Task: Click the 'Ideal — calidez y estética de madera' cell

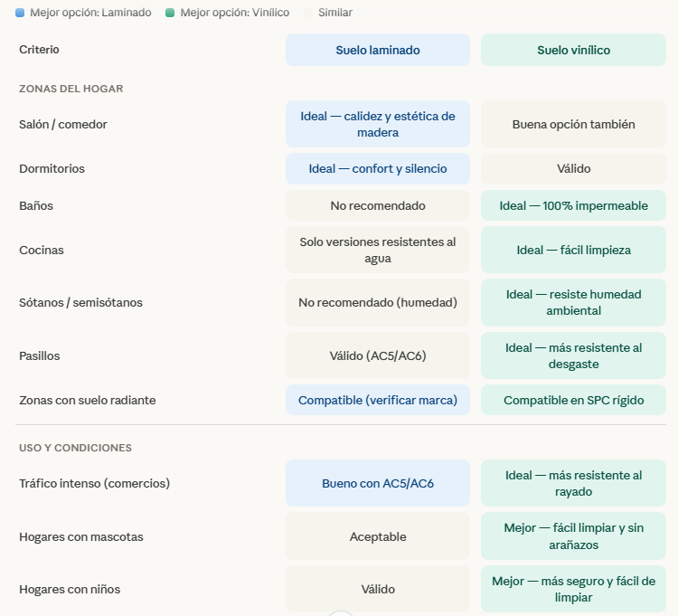Action: coord(377,124)
